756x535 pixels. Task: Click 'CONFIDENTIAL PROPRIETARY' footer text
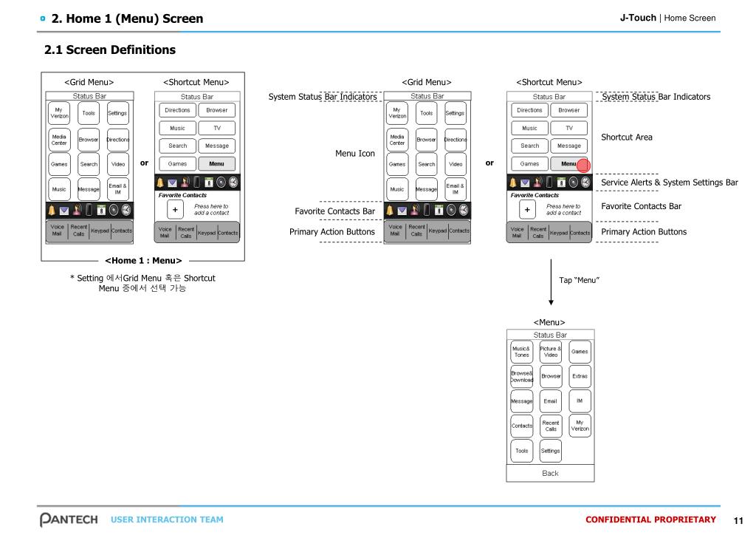(650, 519)
